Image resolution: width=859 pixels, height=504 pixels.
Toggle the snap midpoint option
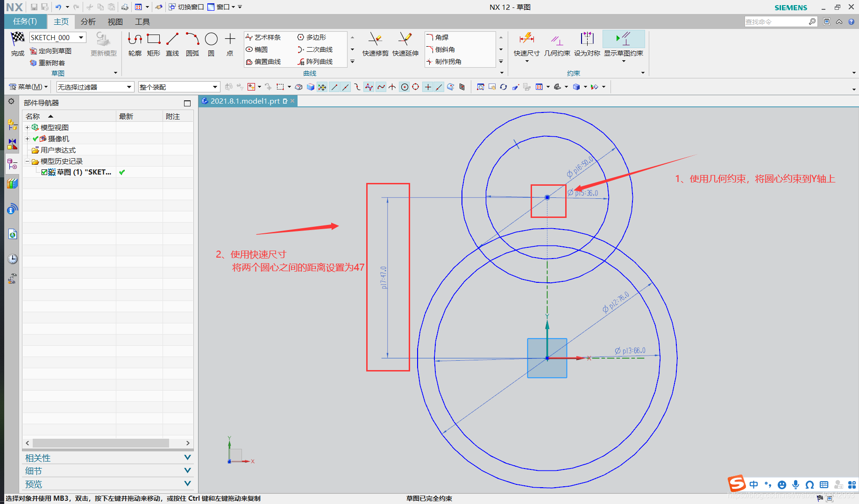click(346, 87)
